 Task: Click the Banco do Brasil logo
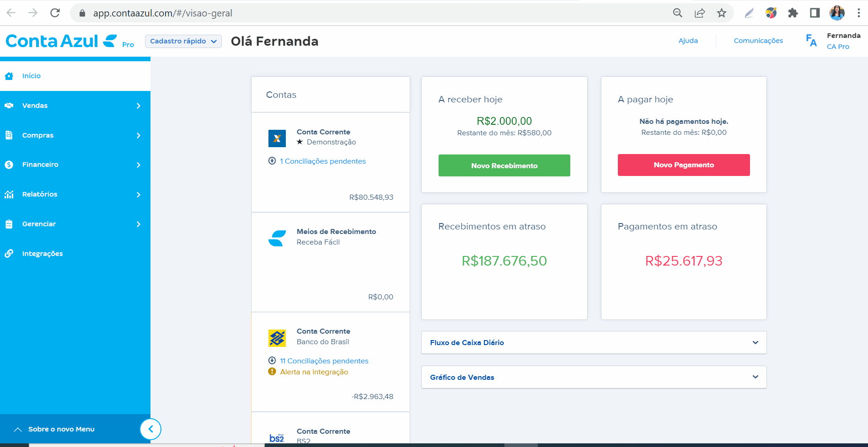pos(277,338)
